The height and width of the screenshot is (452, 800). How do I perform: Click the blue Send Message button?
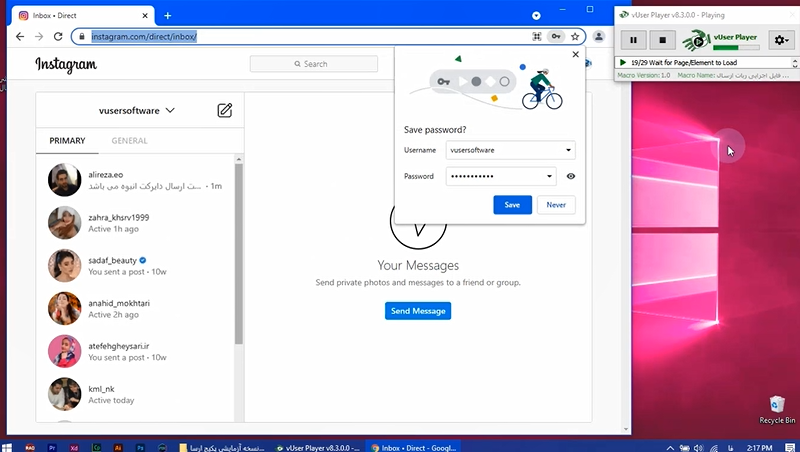pyautogui.click(x=418, y=311)
